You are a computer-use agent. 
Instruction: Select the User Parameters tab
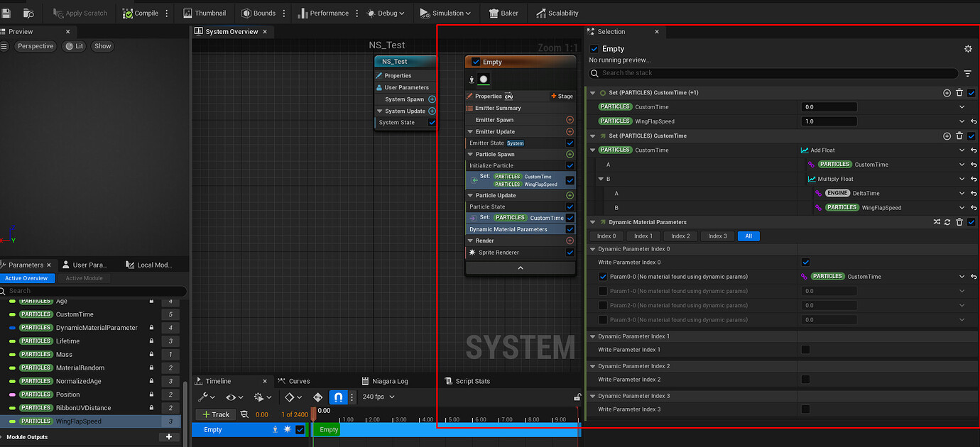pos(87,264)
